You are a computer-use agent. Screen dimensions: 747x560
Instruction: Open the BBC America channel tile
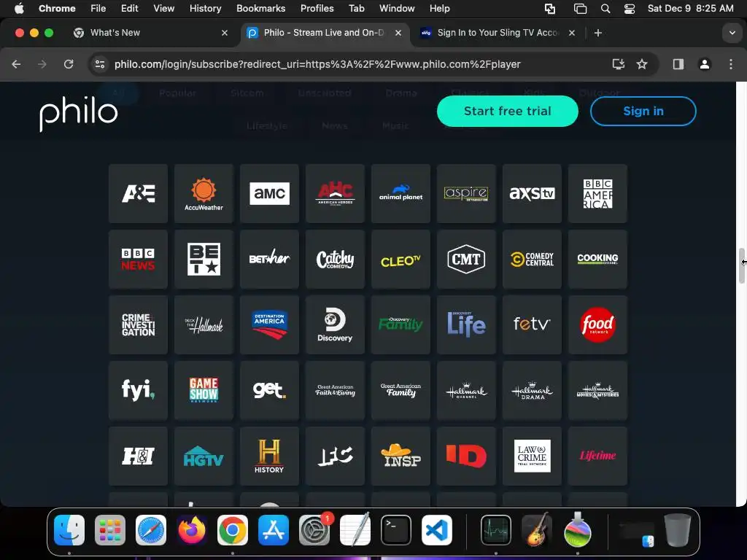[x=598, y=193]
